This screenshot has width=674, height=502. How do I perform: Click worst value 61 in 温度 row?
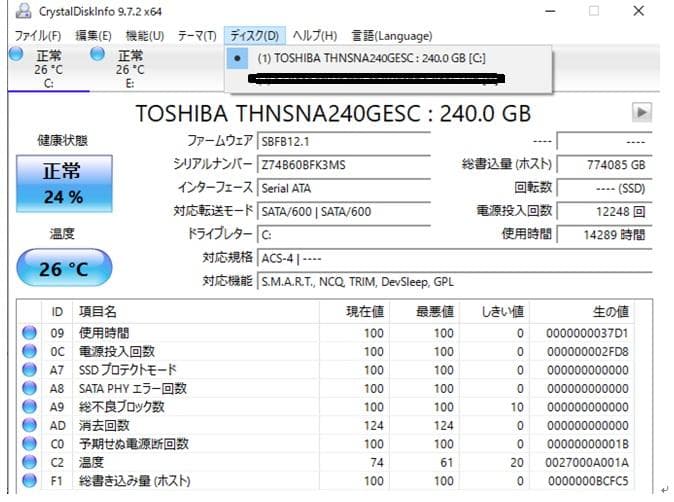pyautogui.click(x=447, y=462)
